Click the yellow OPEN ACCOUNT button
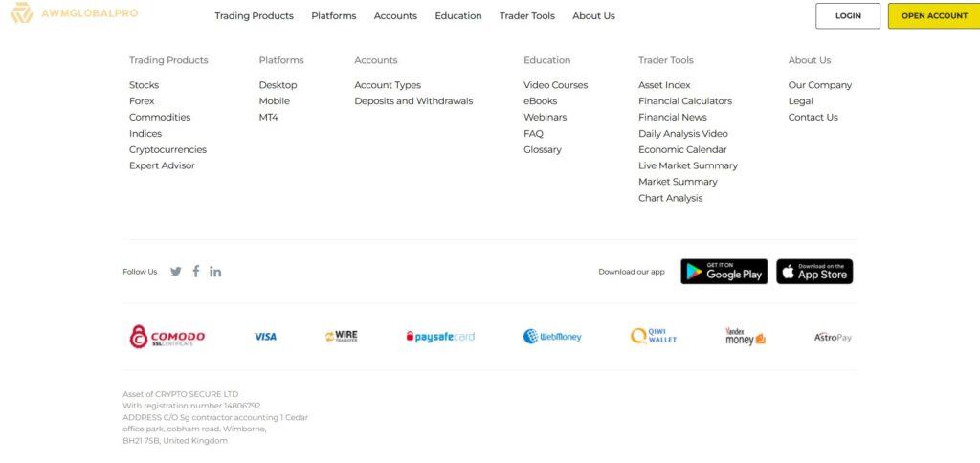This screenshot has width=980, height=463. point(934,16)
